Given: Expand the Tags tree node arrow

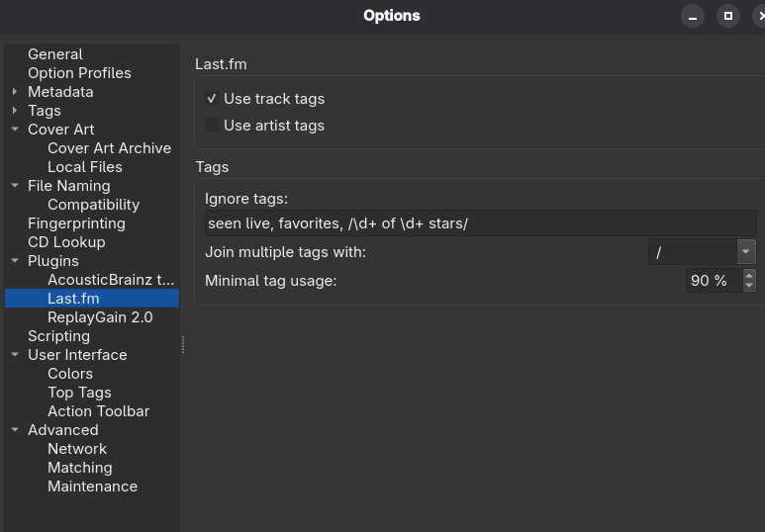Looking at the screenshot, I should [15, 111].
